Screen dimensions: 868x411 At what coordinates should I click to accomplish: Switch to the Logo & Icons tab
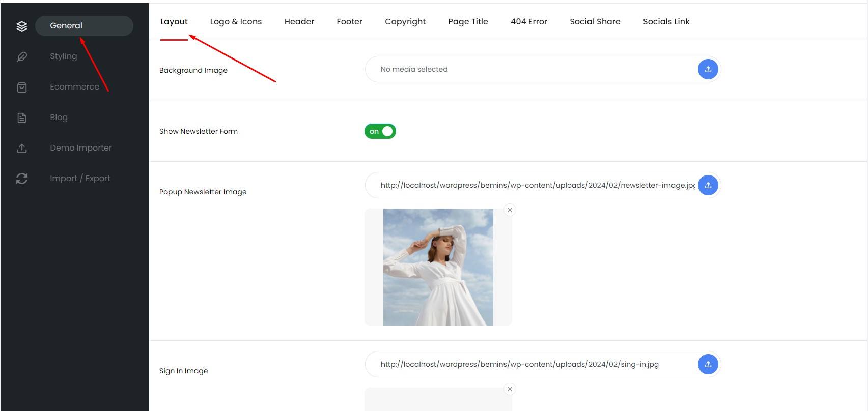coord(236,21)
